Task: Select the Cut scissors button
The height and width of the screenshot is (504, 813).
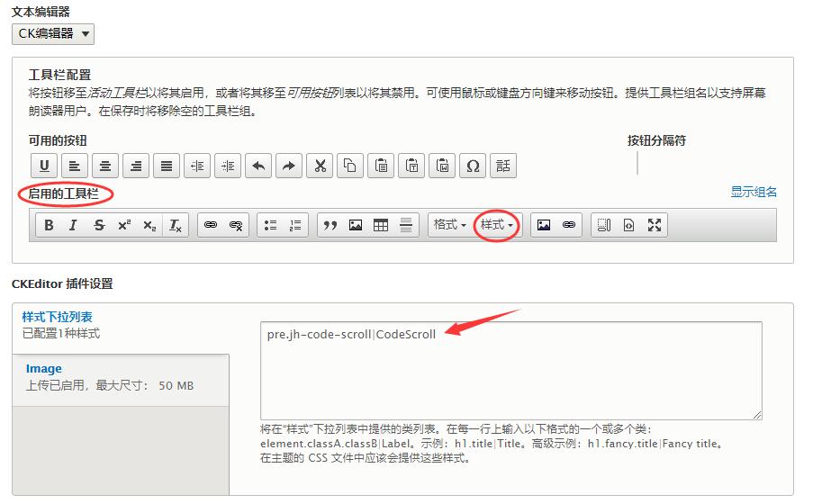Action: click(320, 166)
